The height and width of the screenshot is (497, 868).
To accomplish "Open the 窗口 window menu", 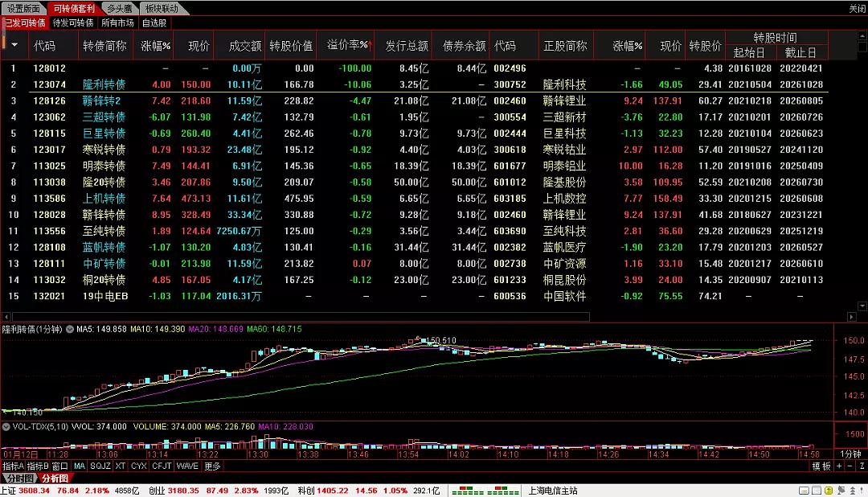I will click(59, 466).
